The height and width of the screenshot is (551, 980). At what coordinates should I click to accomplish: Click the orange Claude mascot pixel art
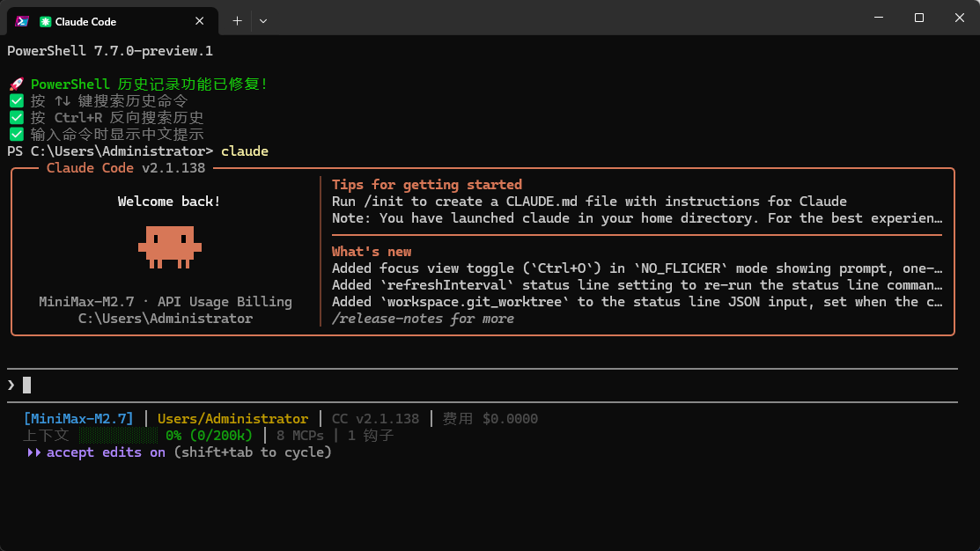(x=169, y=247)
